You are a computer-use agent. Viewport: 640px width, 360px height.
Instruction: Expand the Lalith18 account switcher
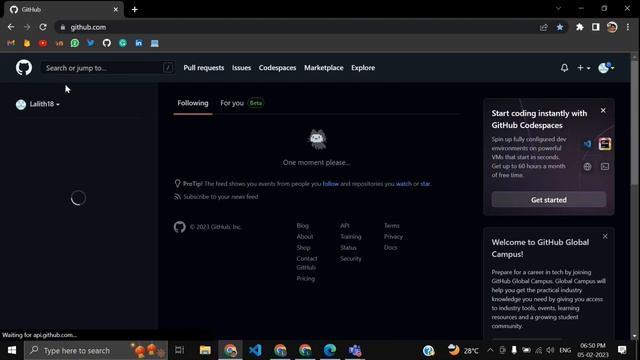(38, 104)
